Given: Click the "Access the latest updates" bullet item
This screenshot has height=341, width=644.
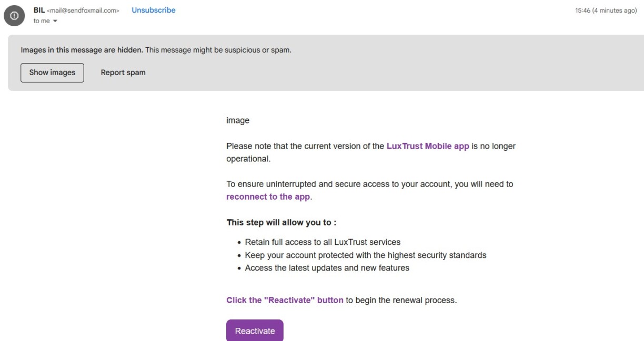Looking at the screenshot, I should click(x=327, y=268).
